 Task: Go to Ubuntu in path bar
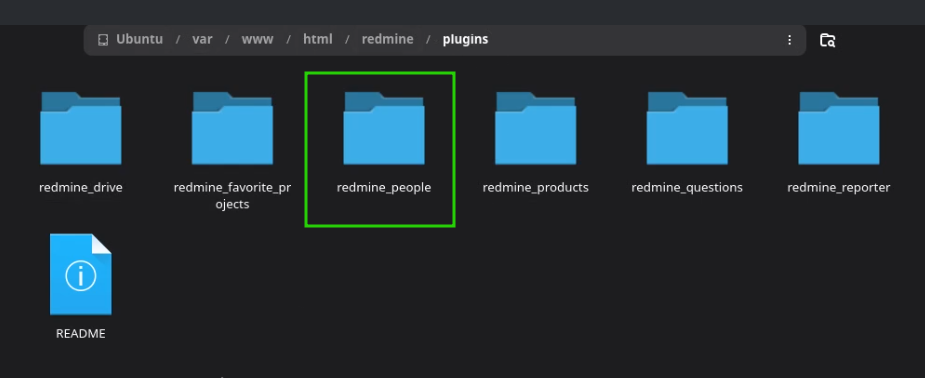[139, 40]
